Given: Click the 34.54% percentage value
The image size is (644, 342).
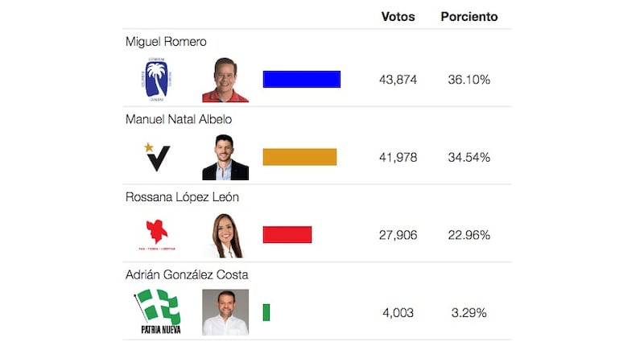Looking at the screenshot, I should click(469, 157).
